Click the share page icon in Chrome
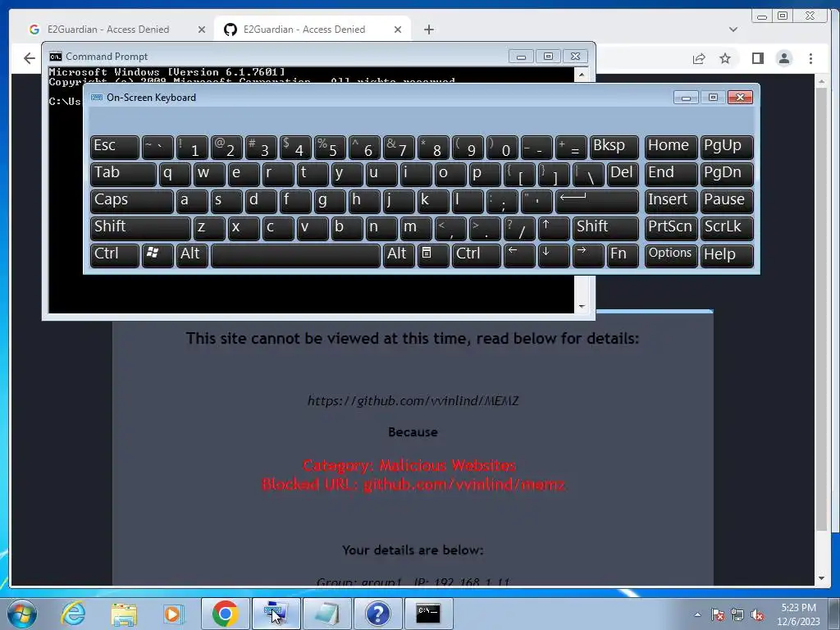Viewport: 840px width, 630px height. tap(699, 58)
